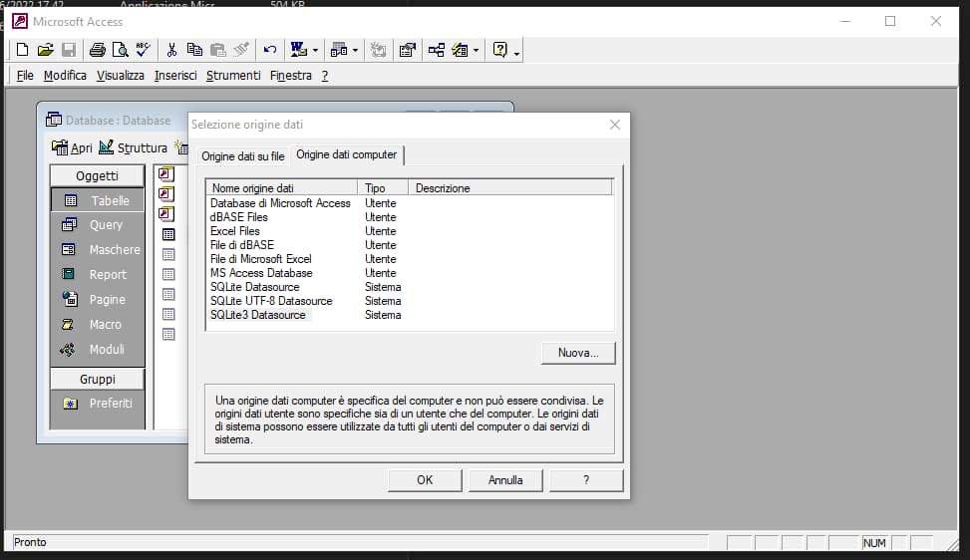Select Query in the objects list
The width and height of the screenshot is (970, 560).
[x=97, y=225]
